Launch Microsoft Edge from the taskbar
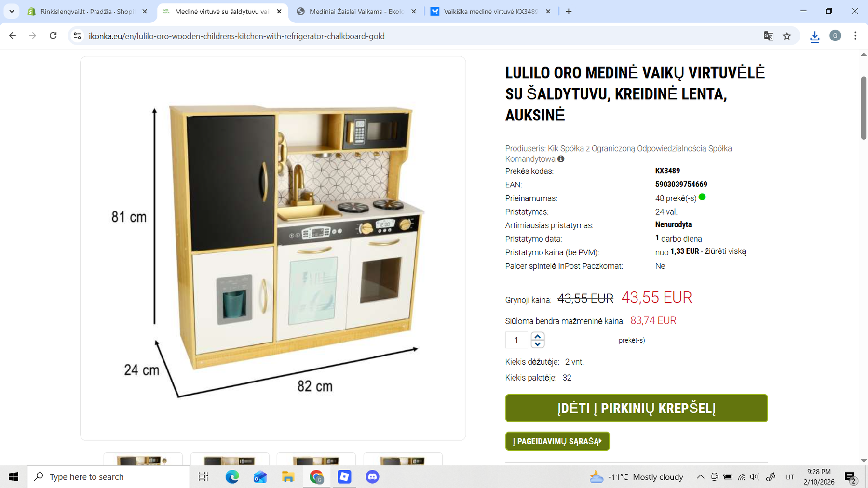The width and height of the screenshot is (868, 488). click(x=232, y=477)
